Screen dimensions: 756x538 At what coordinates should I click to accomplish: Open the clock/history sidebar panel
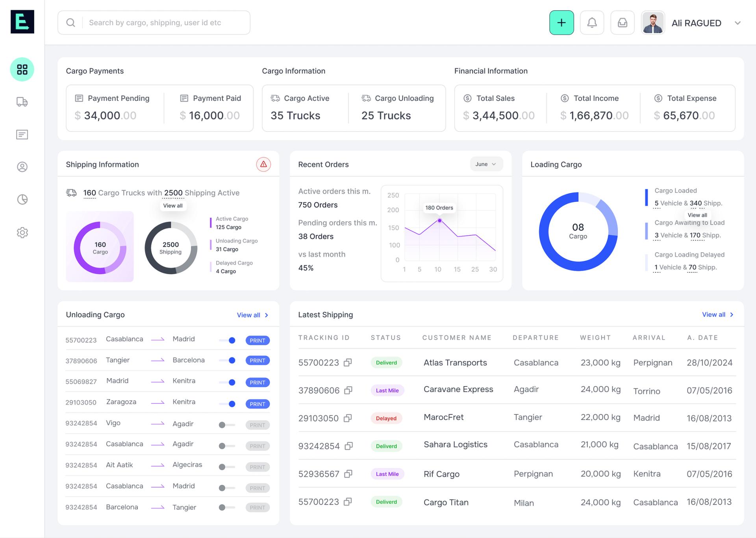tap(22, 199)
